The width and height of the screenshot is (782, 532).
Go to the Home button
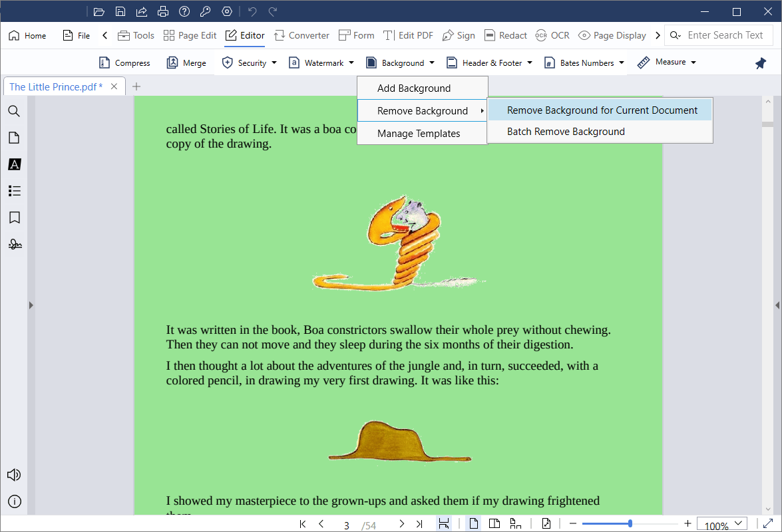coord(27,35)
